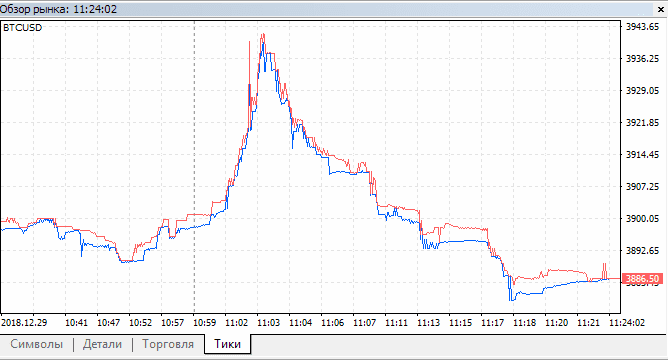Click the 10:59 time axis label
The image size is (668, 360).
click(x=204, y=323)
